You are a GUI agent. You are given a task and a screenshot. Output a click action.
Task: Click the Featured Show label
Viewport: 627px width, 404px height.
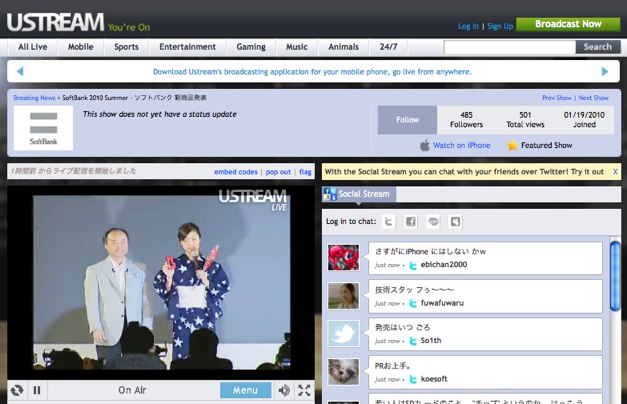click(x=546, y=145)
